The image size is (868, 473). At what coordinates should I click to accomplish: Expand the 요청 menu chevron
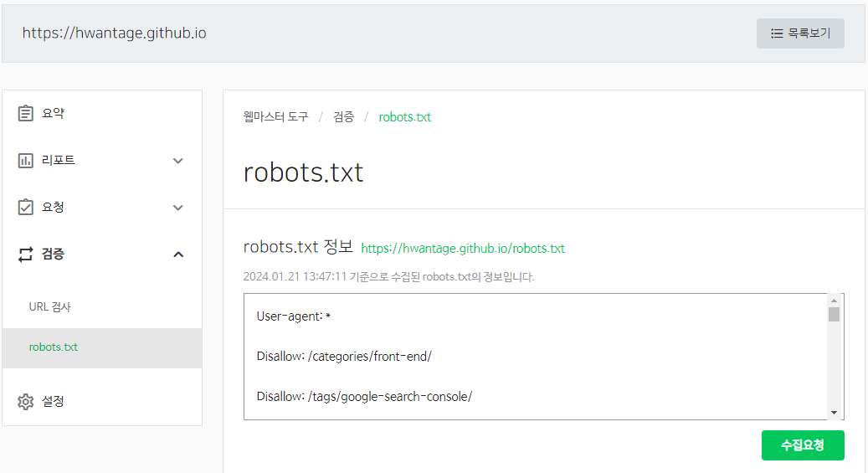click(177, 208)
